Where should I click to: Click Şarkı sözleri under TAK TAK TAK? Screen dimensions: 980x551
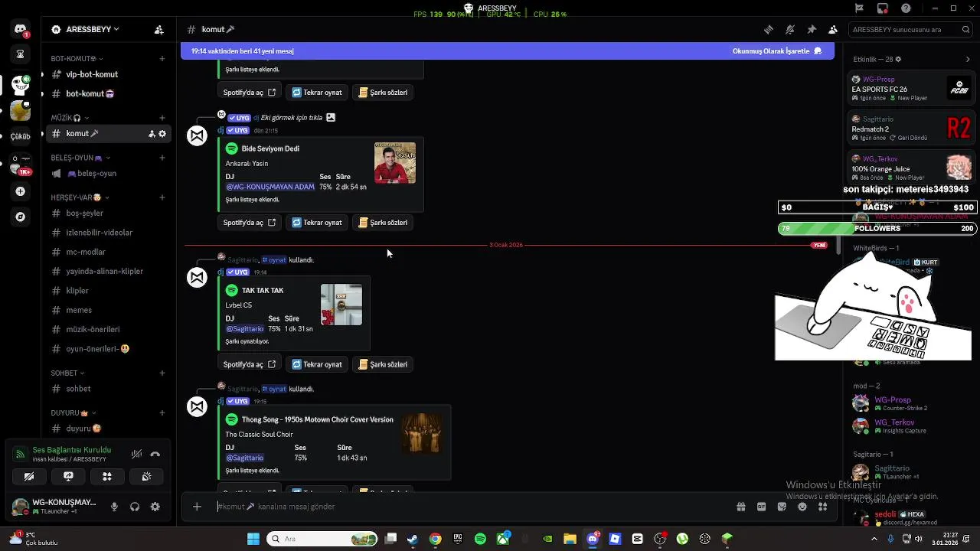(x=384, y=364)
